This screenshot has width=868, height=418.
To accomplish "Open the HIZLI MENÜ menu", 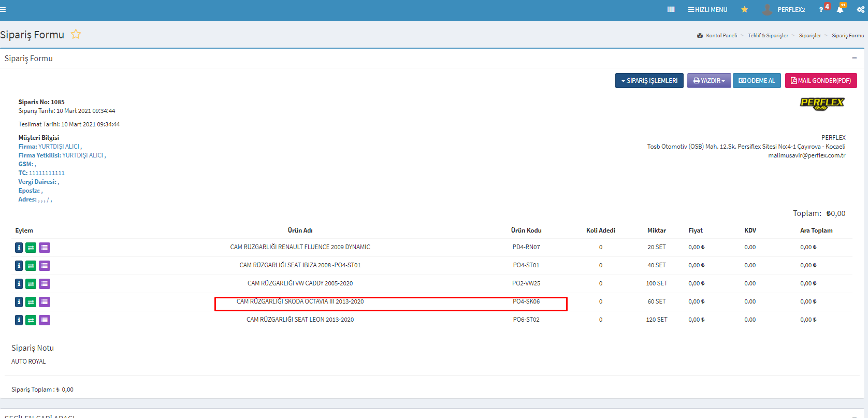I will [707, 9].
